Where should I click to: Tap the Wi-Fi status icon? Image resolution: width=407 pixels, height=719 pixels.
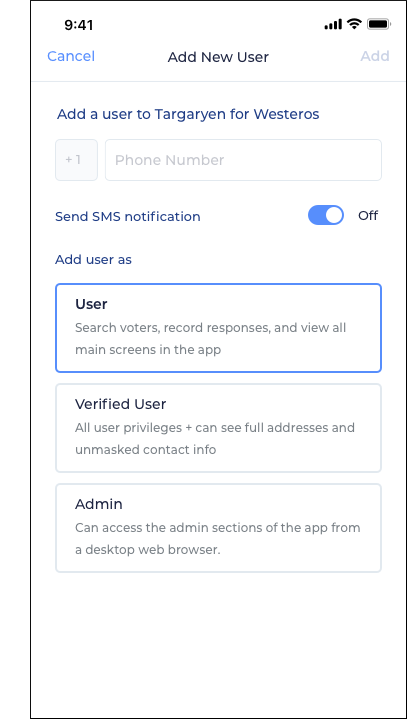(354, 24)
